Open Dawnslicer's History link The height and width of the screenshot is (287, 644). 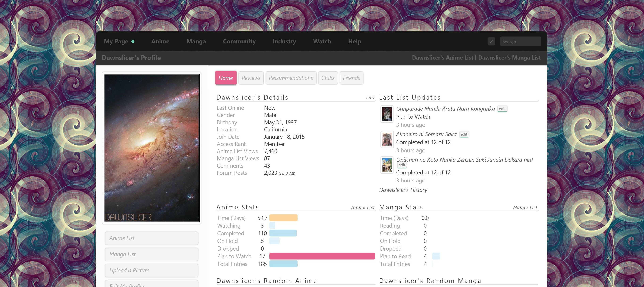[x=403, y=190]
